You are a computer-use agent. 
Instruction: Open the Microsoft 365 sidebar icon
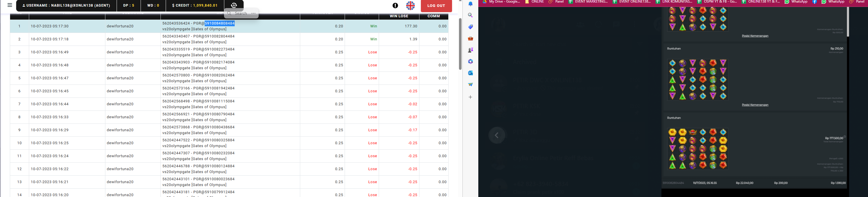[x=471, y=61]
